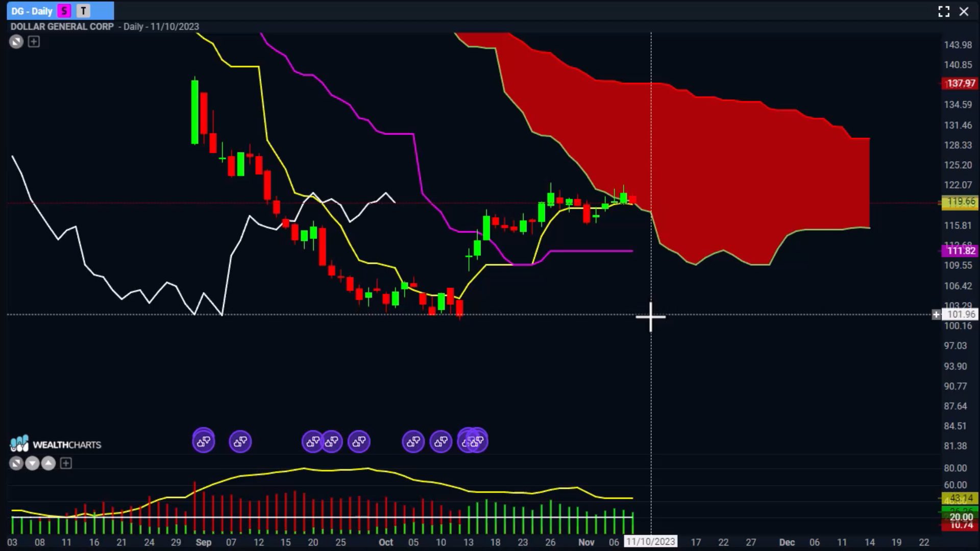Click the 81.38 price axis label
This screenshot has width=980, height=551.
(x=955, y=446)
